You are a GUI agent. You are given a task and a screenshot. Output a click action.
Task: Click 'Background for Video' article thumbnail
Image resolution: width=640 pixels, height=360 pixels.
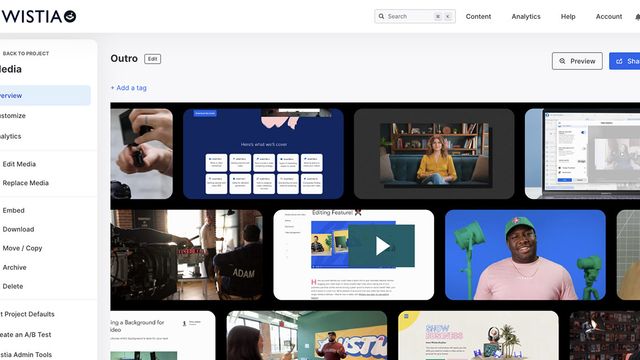[x=163, y=336]
